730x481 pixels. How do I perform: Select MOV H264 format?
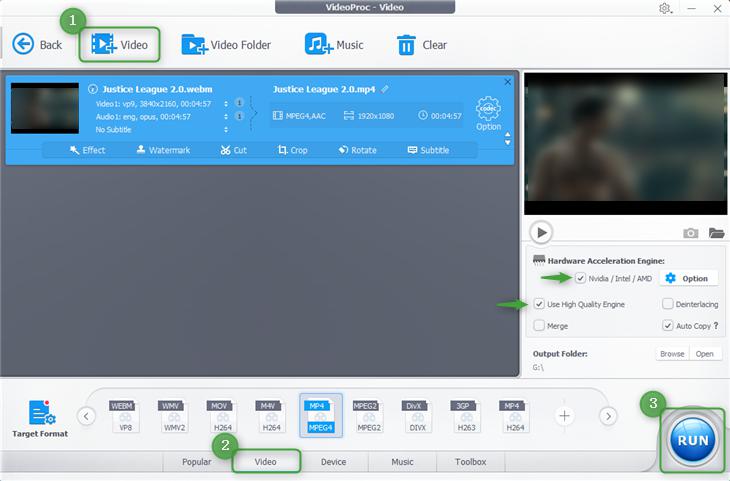pos(221,416)
